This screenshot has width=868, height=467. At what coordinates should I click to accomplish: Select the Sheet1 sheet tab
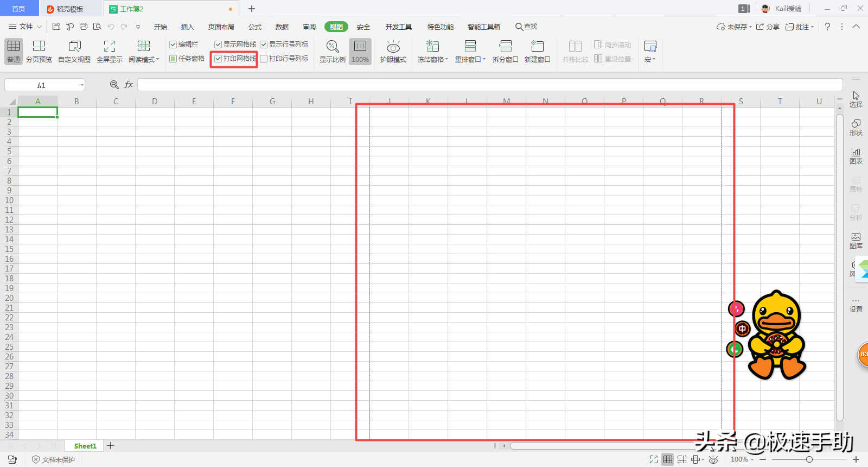tap(85, 446)
